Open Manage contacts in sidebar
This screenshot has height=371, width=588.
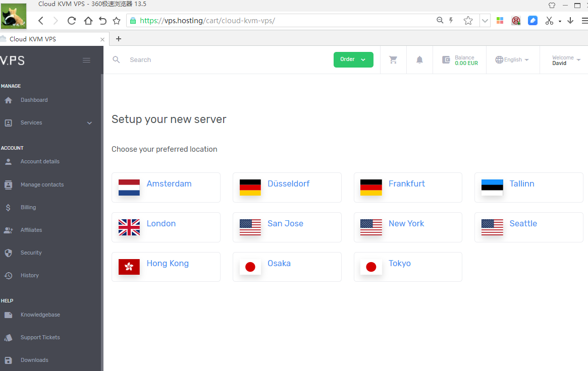42,184
